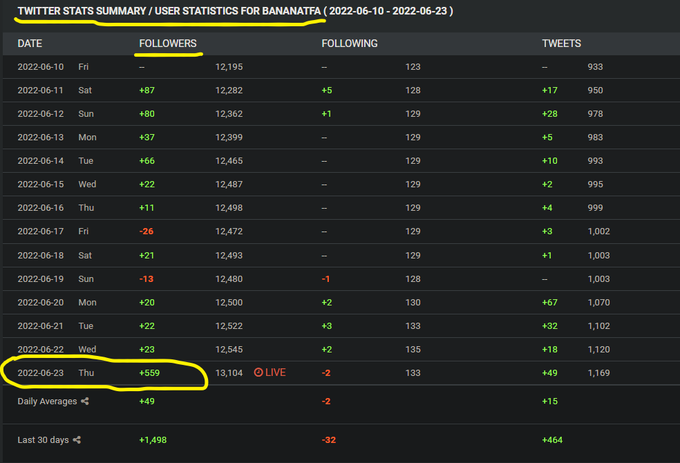This screenshot has height=463, width=680.
Task: Select date 2022-06-16 row
Action: 341,208
